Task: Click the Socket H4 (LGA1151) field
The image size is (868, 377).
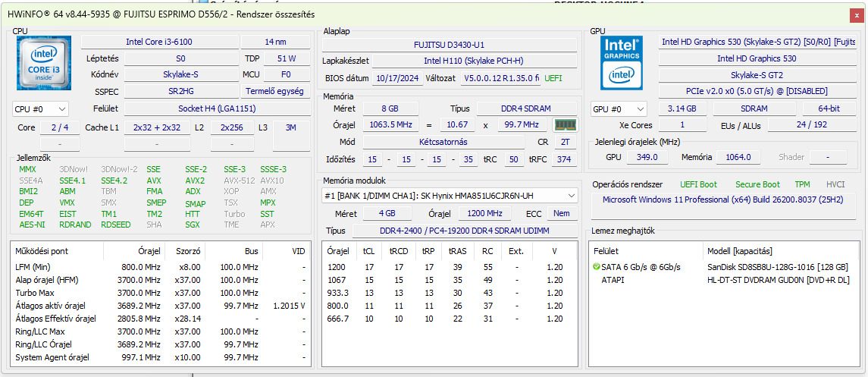Action: click(217, 108)
